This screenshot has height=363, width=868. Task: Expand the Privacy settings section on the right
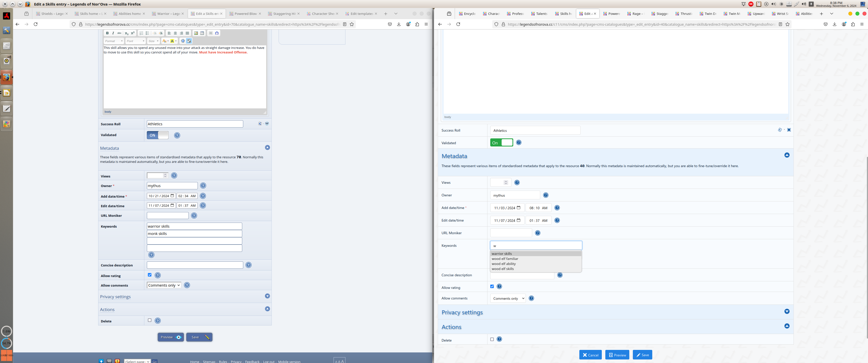point(786,312)
